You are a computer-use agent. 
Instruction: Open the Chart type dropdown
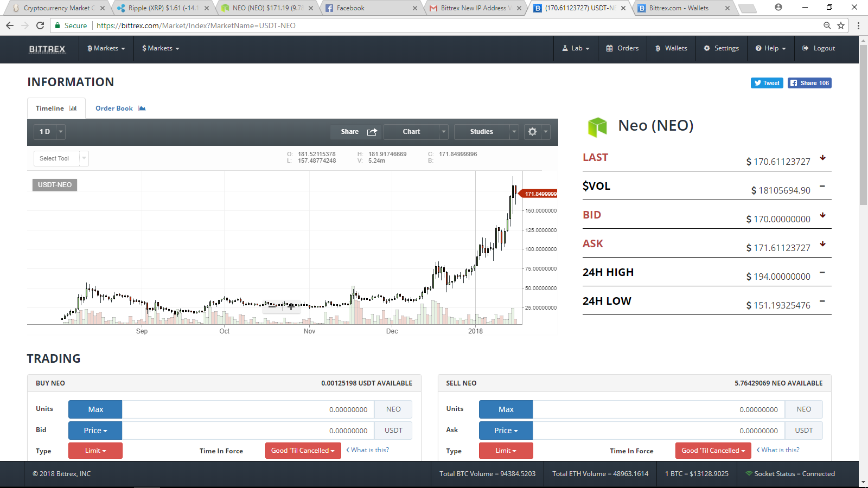[416, 132]
